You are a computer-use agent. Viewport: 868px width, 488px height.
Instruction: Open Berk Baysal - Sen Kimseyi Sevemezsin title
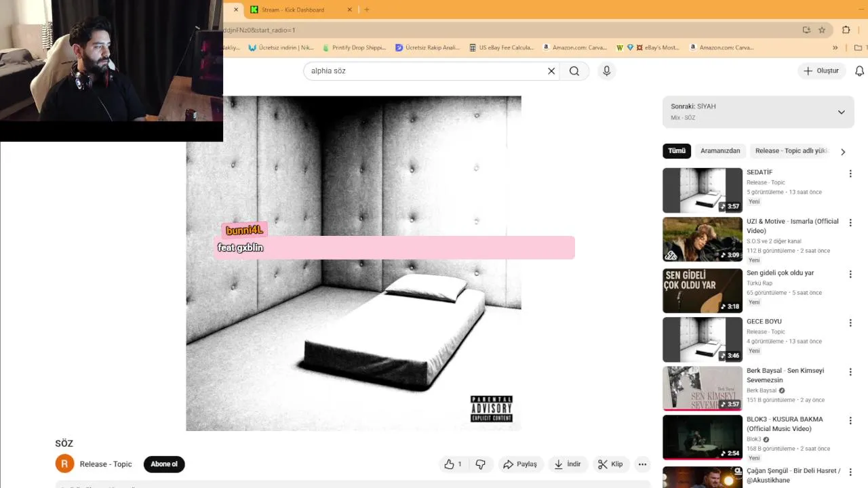[x=785, y=375]
